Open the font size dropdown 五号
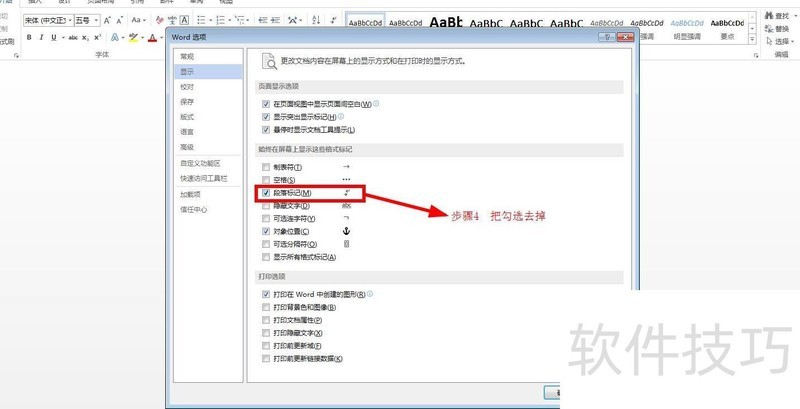Screen dimensions: 800x409 [x=96, y=20]
